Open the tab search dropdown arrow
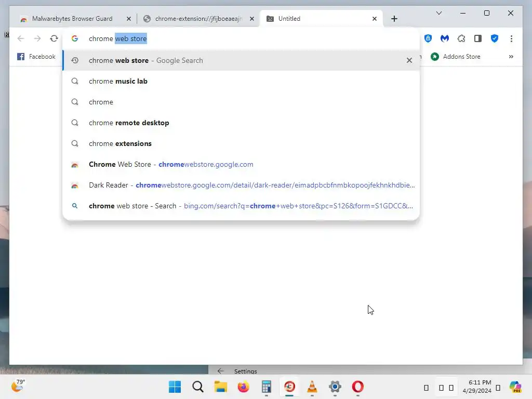The image size is (532, 399). (439, 13)
